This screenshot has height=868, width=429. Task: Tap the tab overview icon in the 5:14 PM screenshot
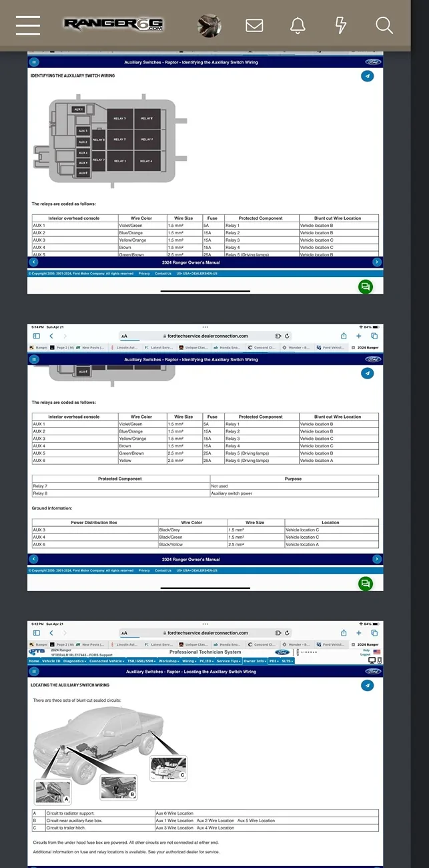374,336
